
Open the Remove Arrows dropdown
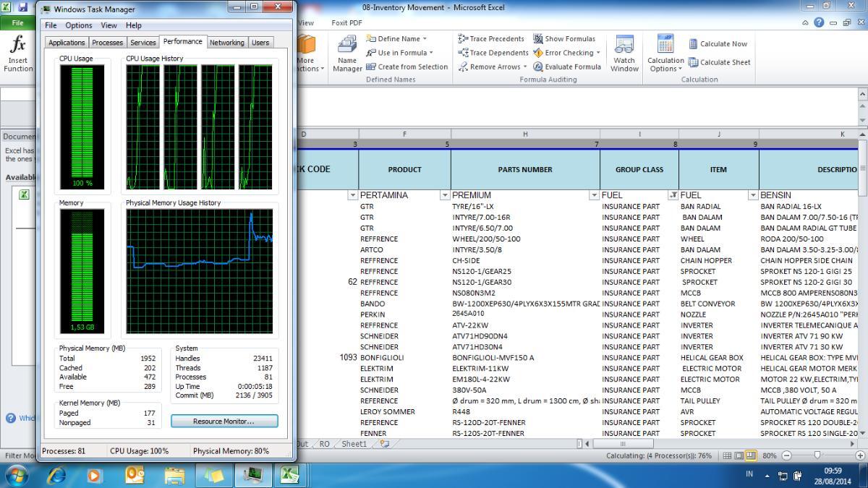click(493, 67)
